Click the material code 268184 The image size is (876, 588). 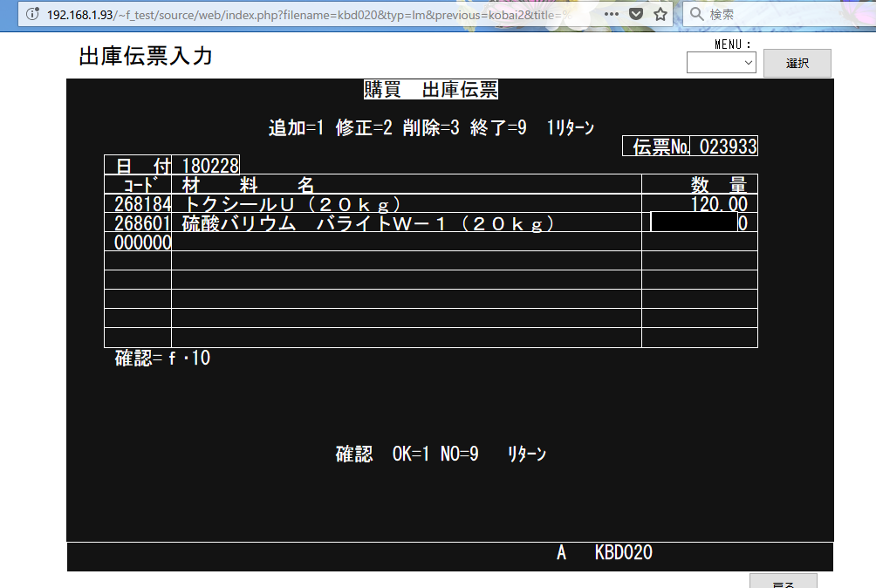coord(138,204)
